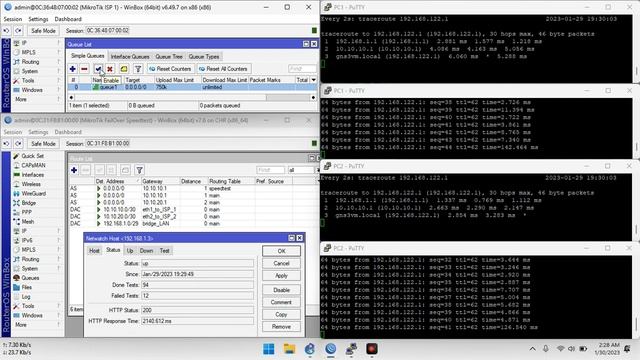
Task: Open filter in Queue List toolbar
Action: (x=138, y=69)
